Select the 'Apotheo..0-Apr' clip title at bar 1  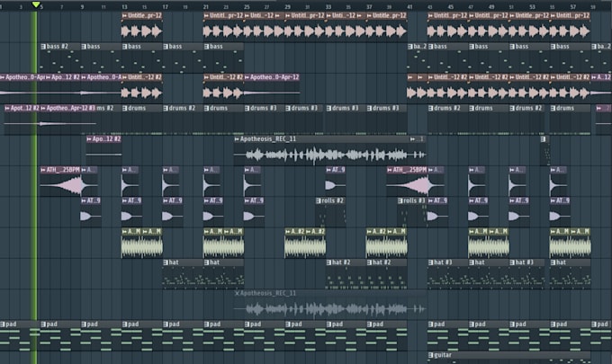[25, 77]
